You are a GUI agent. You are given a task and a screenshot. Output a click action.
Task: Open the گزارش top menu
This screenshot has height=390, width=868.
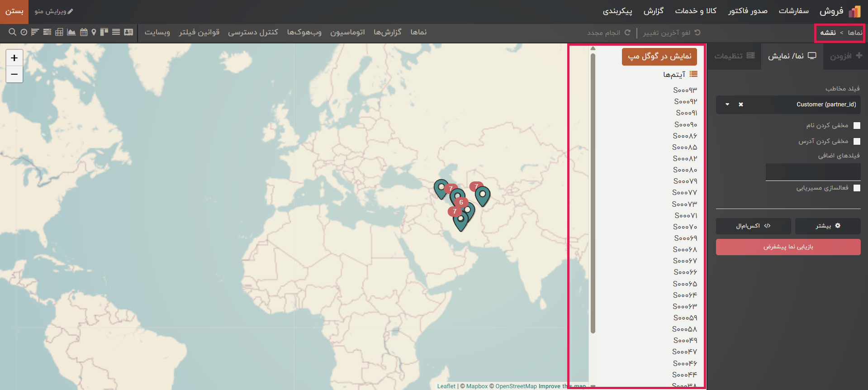[654, 11]
